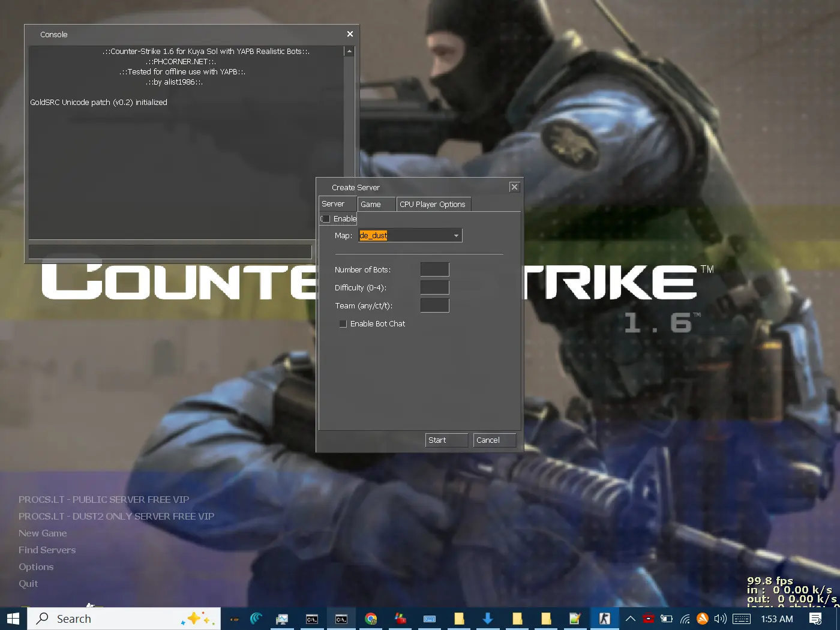This screenshot has height=630, width=840.
Task: Open the volume control tray icon
Action: [720, 619]
